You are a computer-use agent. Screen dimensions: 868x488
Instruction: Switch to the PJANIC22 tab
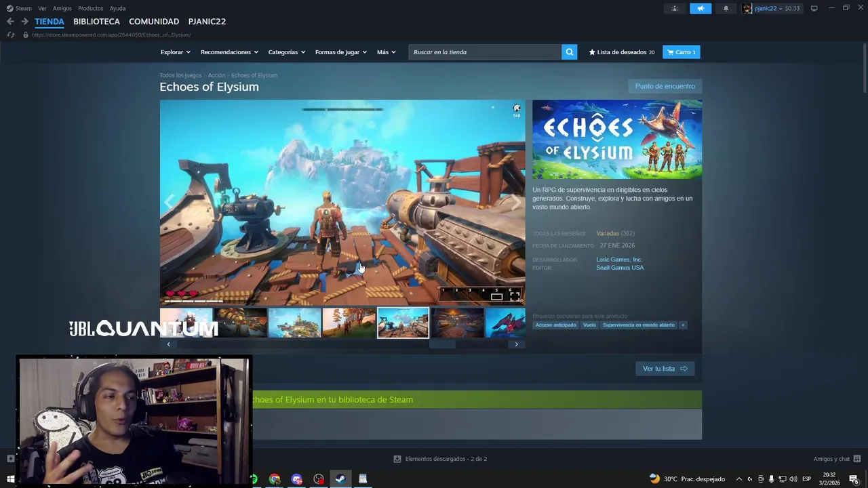(207, 22)
